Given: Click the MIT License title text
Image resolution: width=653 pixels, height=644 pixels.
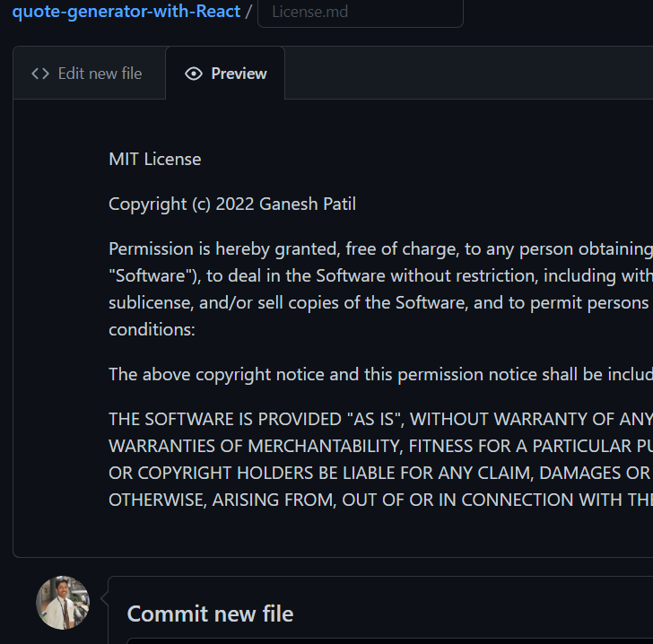Looking at the screenshot, I should pyautogui.click(x=155, y=159).
